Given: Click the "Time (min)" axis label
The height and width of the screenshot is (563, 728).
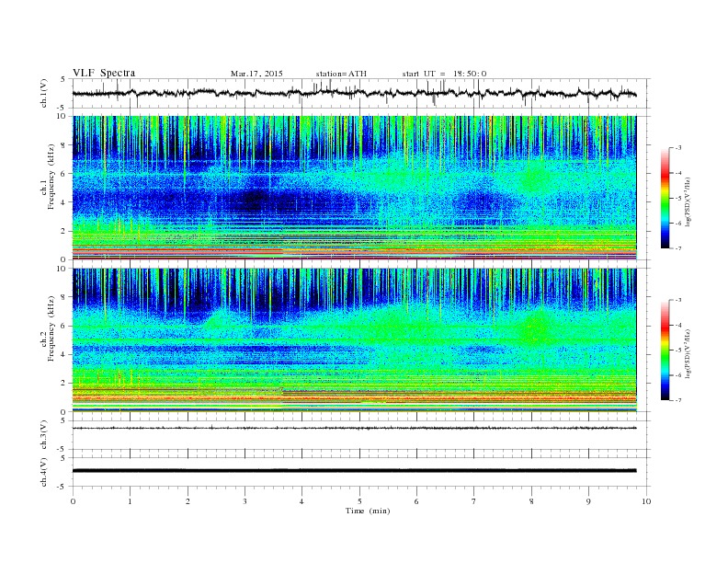Looking at the screenshot, I should point(368,511).
